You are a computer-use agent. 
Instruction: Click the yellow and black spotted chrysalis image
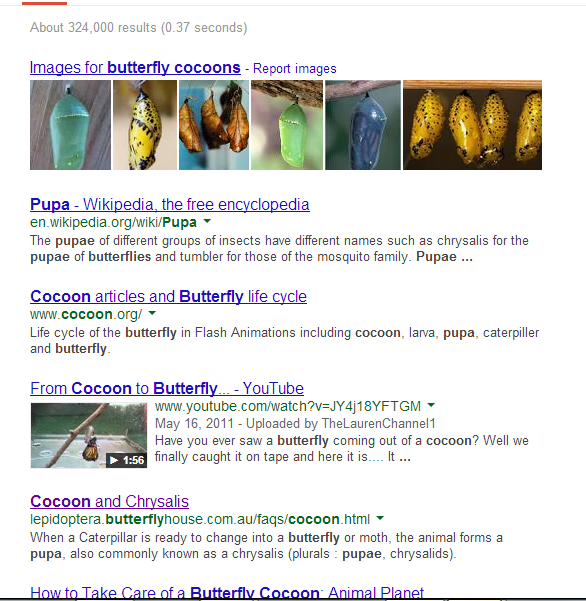[145, 125]
